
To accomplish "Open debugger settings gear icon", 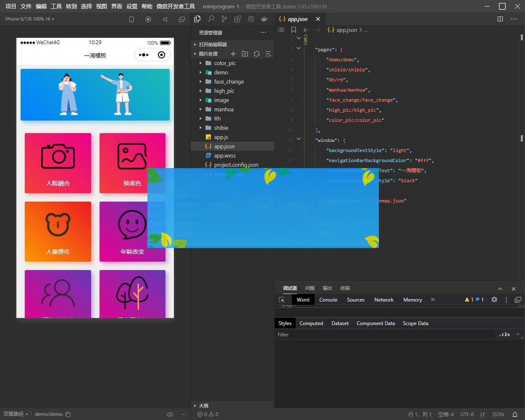I will tap(494, 300).
